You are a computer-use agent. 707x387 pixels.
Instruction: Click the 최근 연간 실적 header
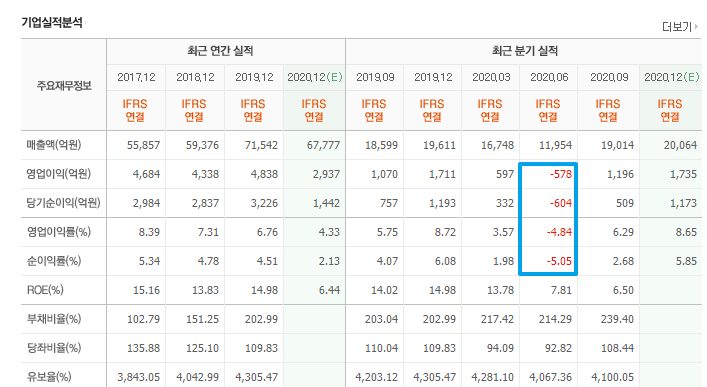click(220, 51)
